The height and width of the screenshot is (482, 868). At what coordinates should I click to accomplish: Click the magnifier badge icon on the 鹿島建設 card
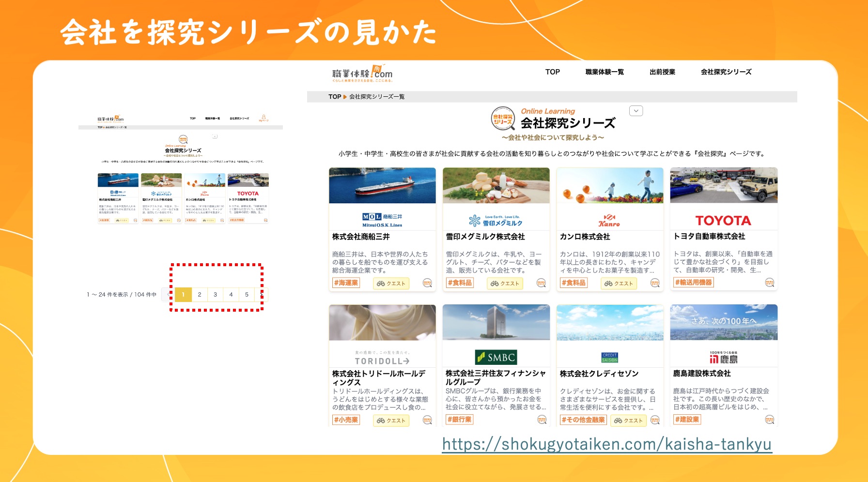tap(769, 420)
